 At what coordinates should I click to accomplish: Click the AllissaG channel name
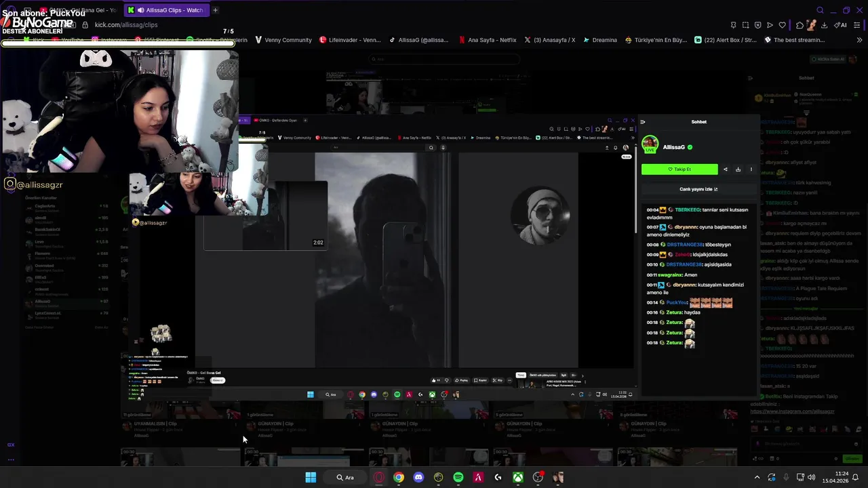[673, 147]
